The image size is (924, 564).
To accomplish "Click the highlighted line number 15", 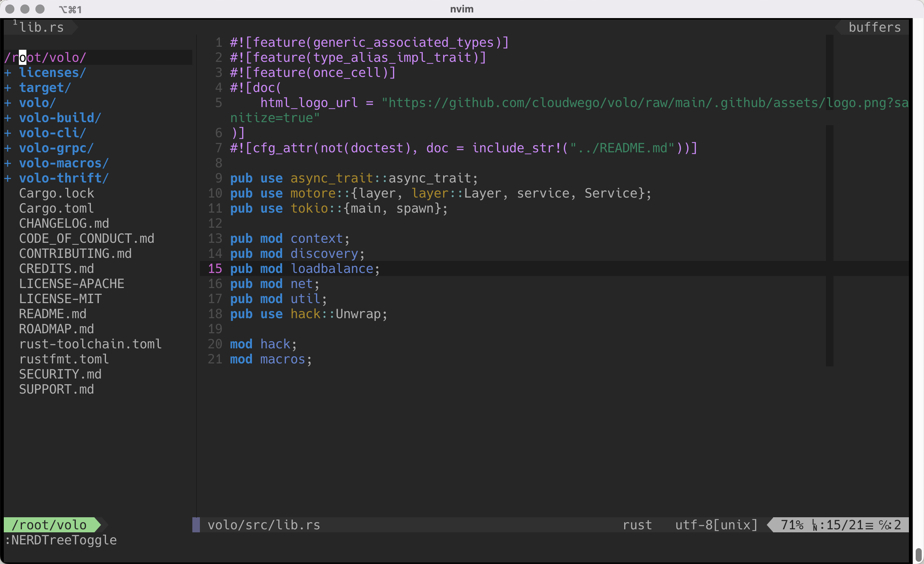I will [215, 268].
